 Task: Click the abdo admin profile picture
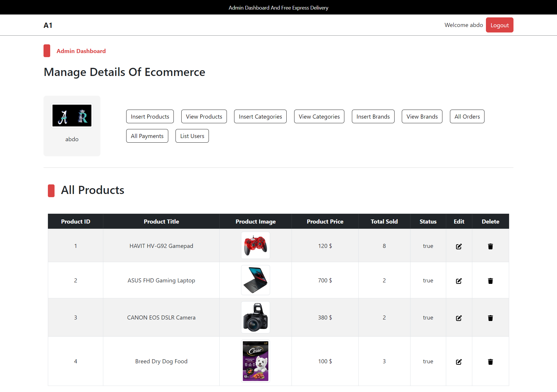pos(72,116)
